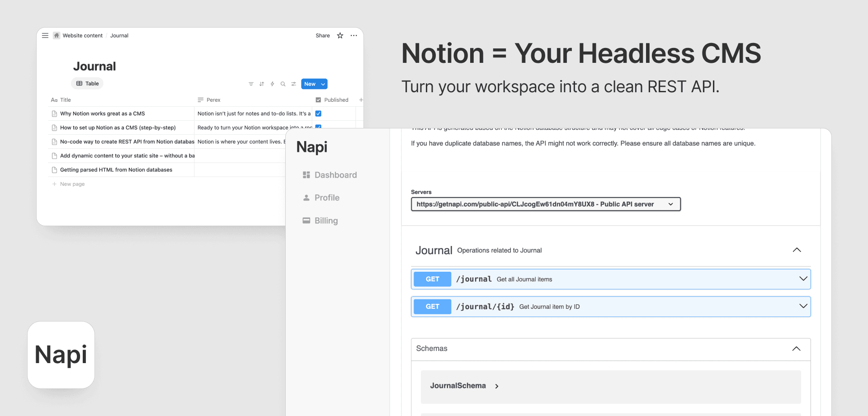Open 'No-code way to create REST API' row

point(127,142)
